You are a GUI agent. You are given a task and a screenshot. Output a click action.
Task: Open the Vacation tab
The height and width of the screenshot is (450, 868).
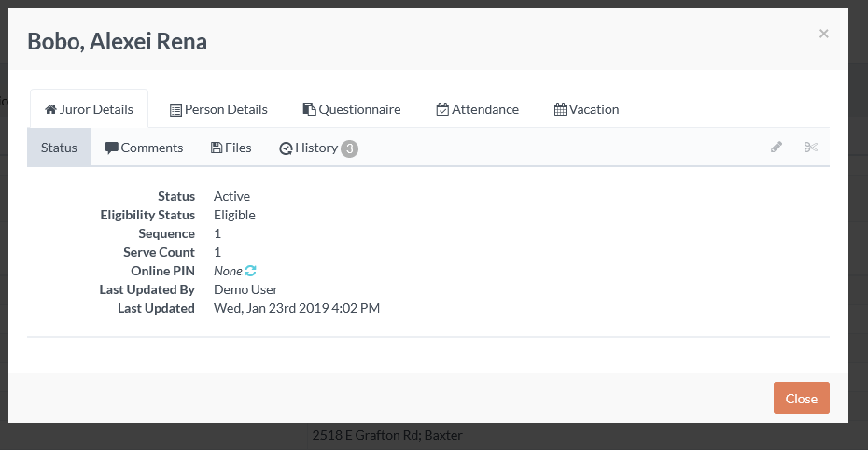click(x=586, y=109)
